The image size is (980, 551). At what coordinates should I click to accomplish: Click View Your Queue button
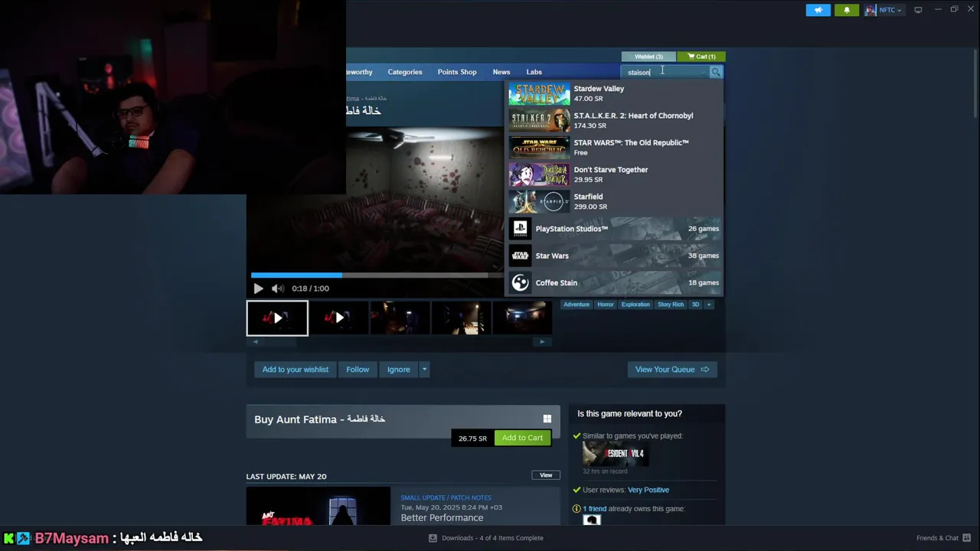click(672, 370)
